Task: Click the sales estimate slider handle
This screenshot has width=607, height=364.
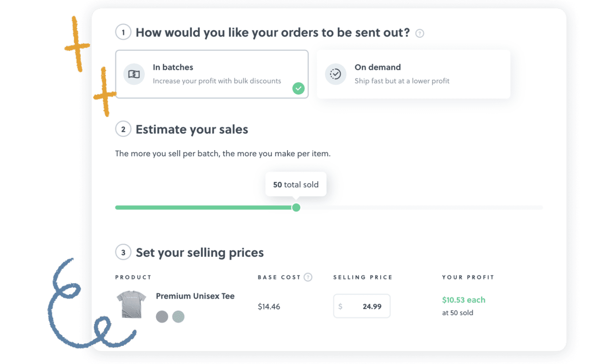Action: point(296,207)
